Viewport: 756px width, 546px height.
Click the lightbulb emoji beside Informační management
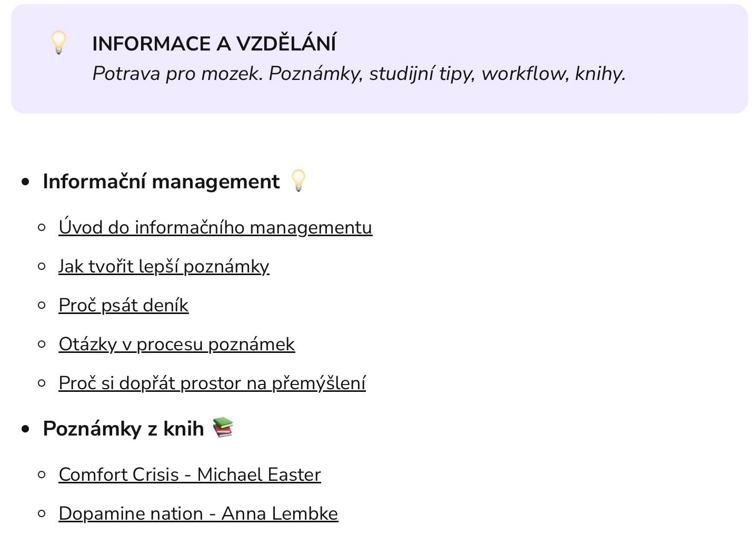coord(299,180)
